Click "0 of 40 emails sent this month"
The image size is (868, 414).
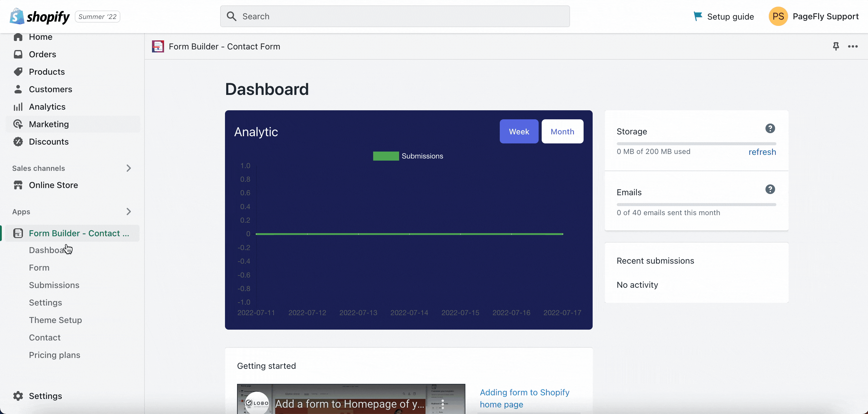pos(668,213)
